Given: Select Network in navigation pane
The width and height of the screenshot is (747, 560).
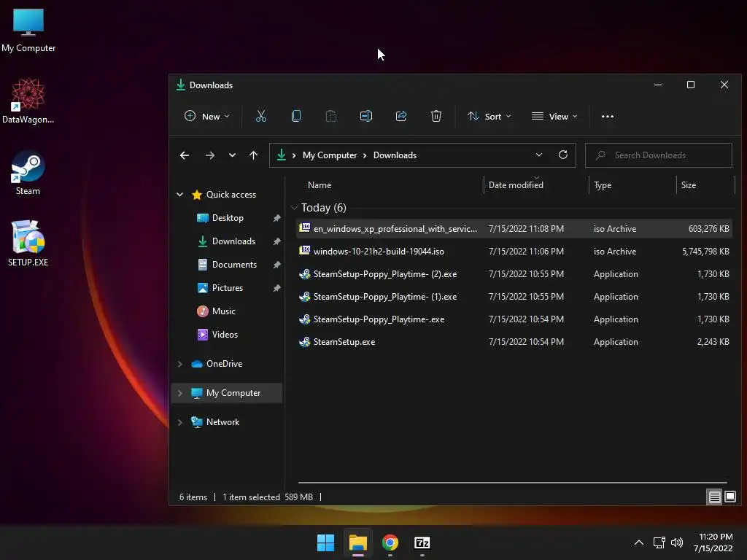Looking at the screenshot, I should click(222, 422).
